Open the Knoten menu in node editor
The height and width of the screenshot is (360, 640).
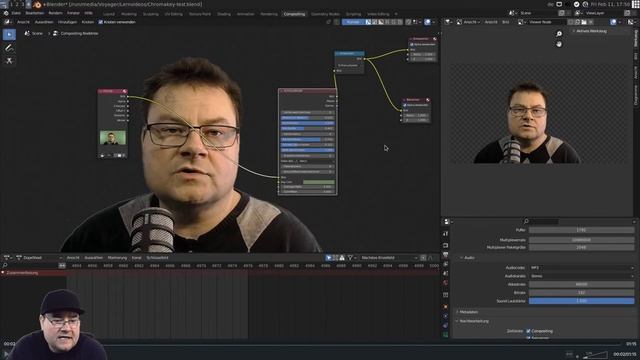point(88,22)
